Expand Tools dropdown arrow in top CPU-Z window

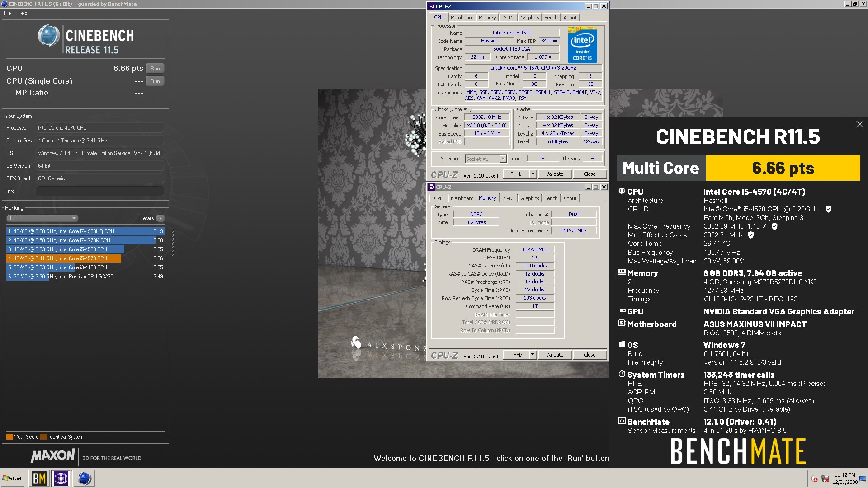(533, 174)
